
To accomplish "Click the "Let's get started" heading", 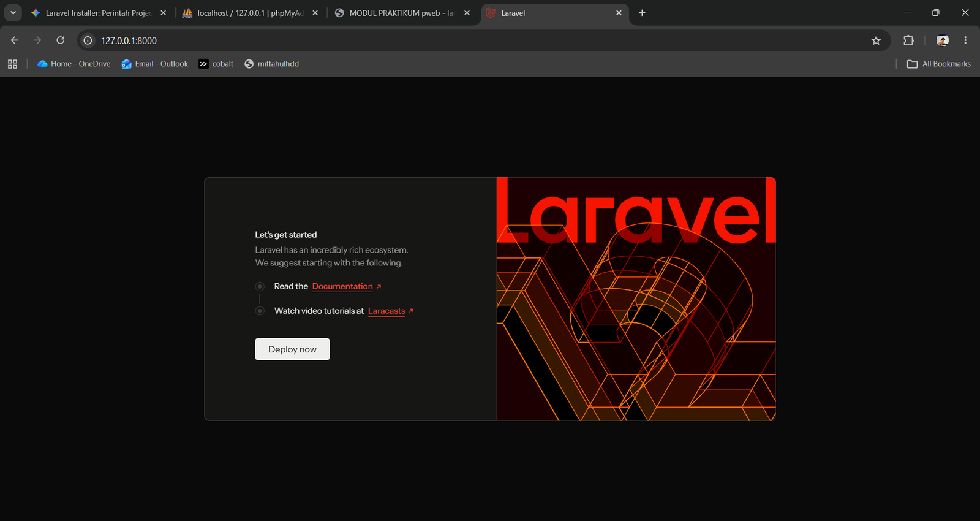I will point(286,235).
